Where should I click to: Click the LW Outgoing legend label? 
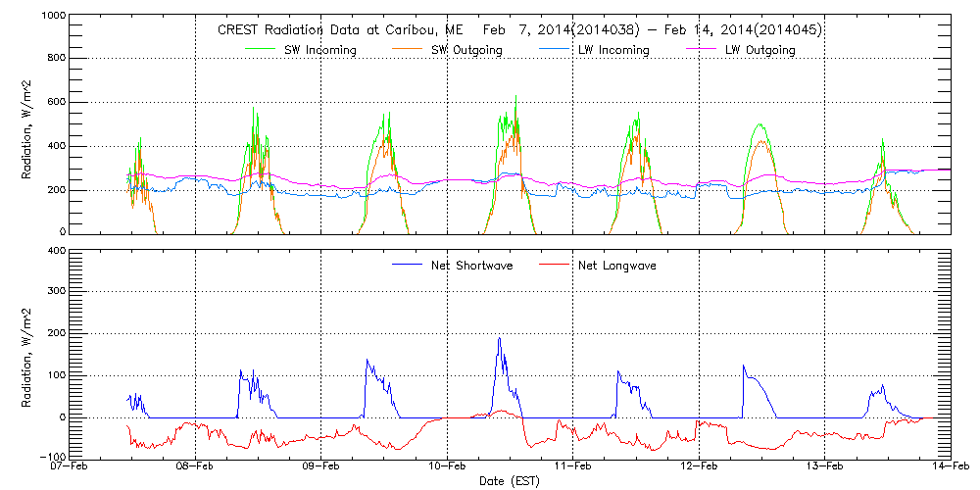click(x=759, y=50)
